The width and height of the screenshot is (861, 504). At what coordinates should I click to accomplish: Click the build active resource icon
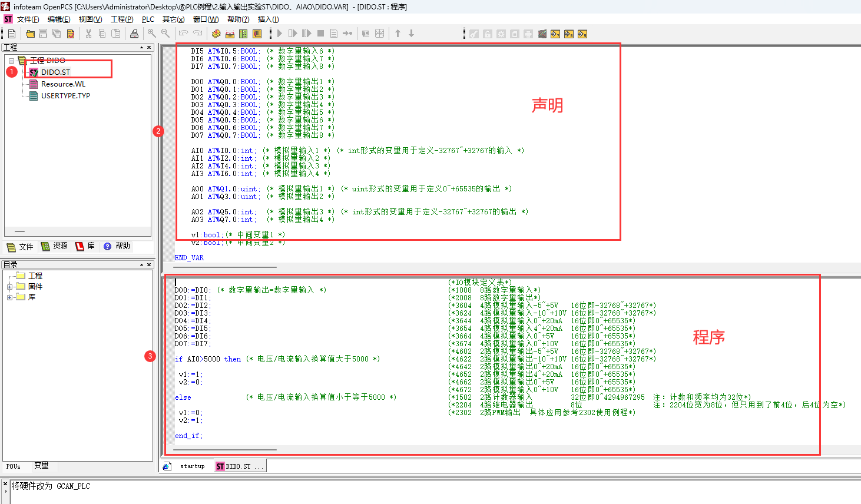(x=230, y=34)
